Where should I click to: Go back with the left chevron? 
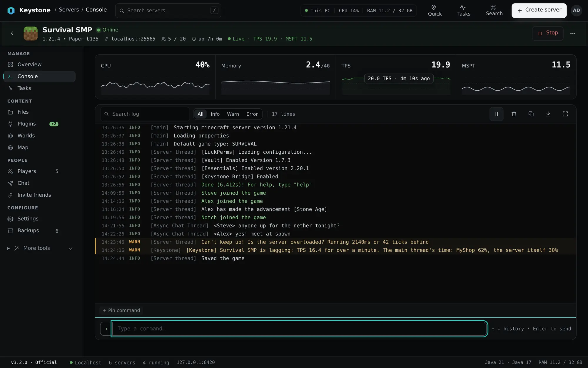point(12,33)
